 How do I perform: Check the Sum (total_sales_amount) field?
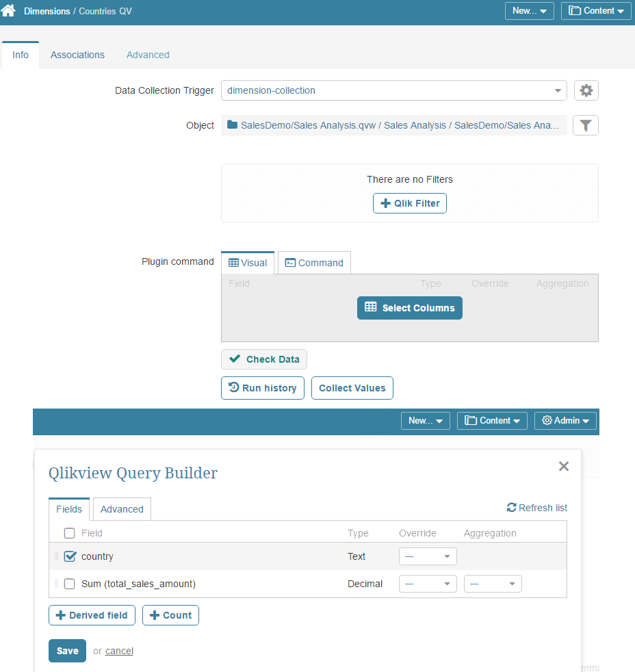pos(69,584)
